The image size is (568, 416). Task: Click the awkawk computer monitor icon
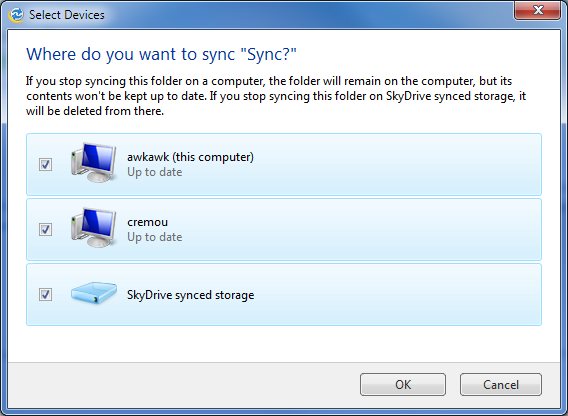point(93,162)
